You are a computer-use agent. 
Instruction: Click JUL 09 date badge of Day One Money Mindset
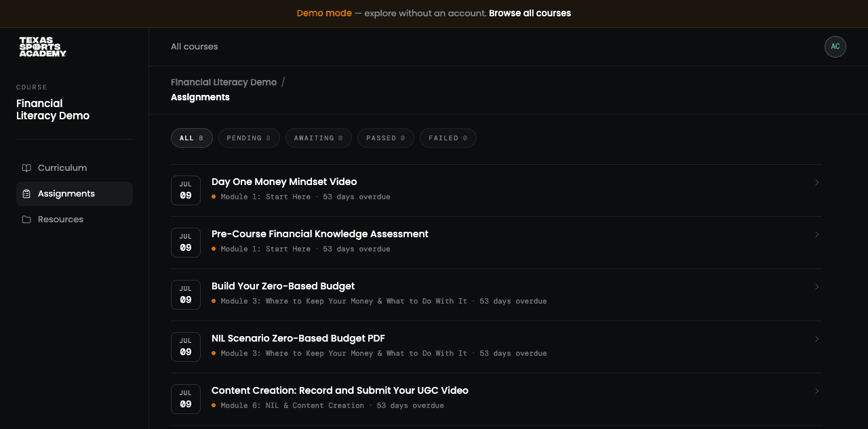(x=186, y=190)
